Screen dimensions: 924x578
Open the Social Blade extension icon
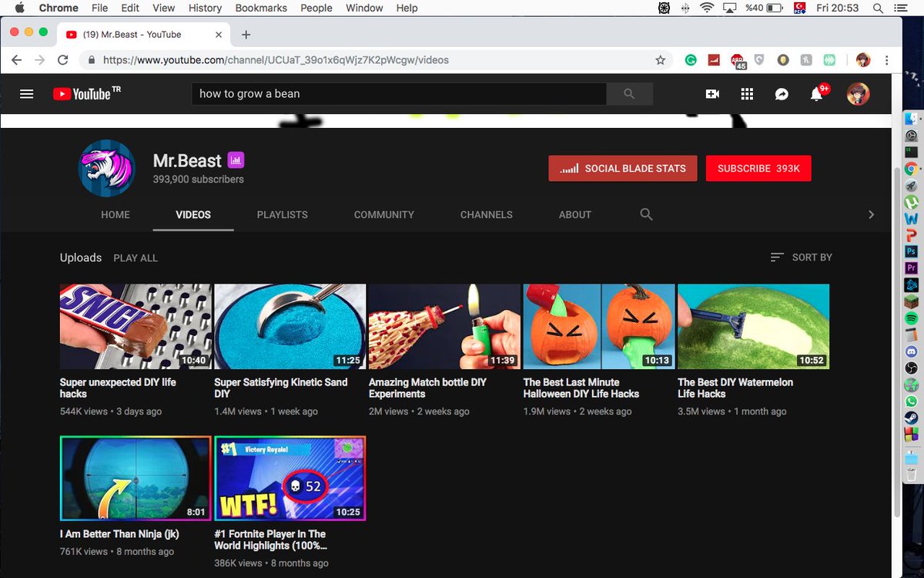tap(714, 60)
